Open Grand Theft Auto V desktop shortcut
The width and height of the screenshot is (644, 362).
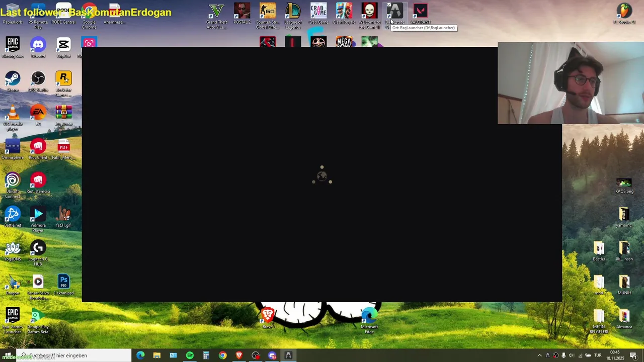[216, 15]
